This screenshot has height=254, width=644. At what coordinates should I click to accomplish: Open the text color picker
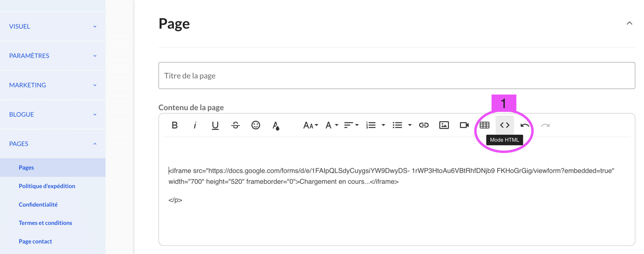click(276, 125)
